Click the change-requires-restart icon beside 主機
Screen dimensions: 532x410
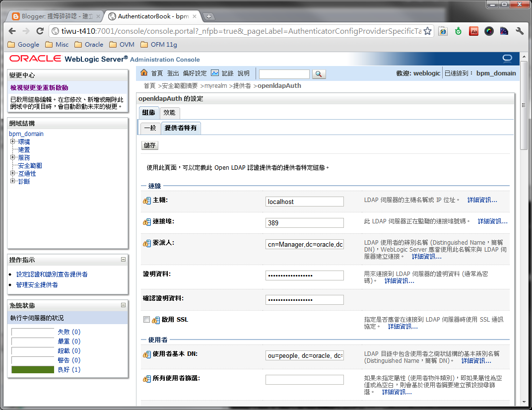(146, 201)
